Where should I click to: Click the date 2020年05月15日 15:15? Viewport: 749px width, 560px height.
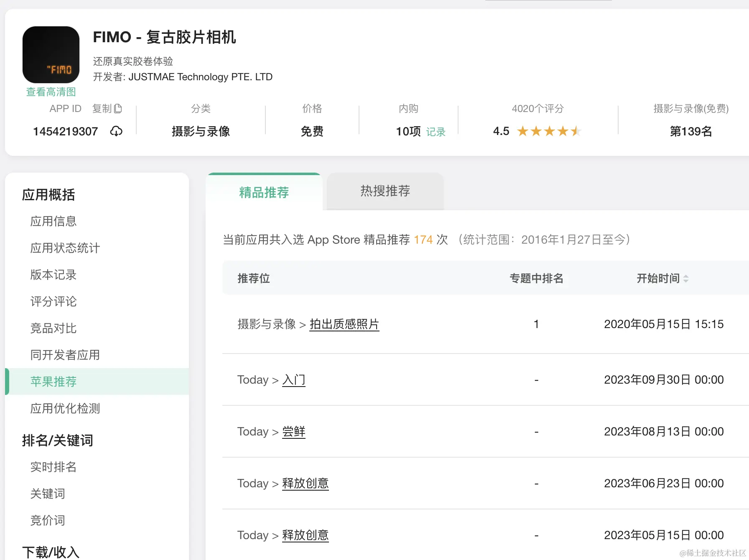(x=664, y=324)
